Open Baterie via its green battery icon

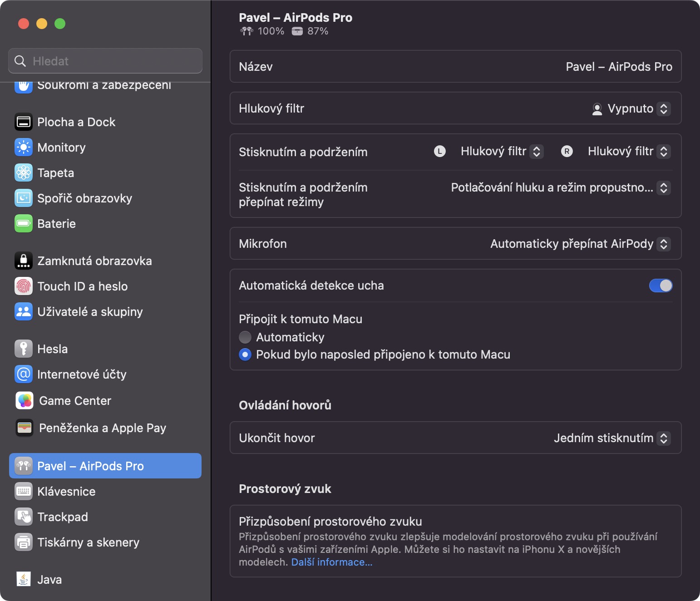(24, 224)
